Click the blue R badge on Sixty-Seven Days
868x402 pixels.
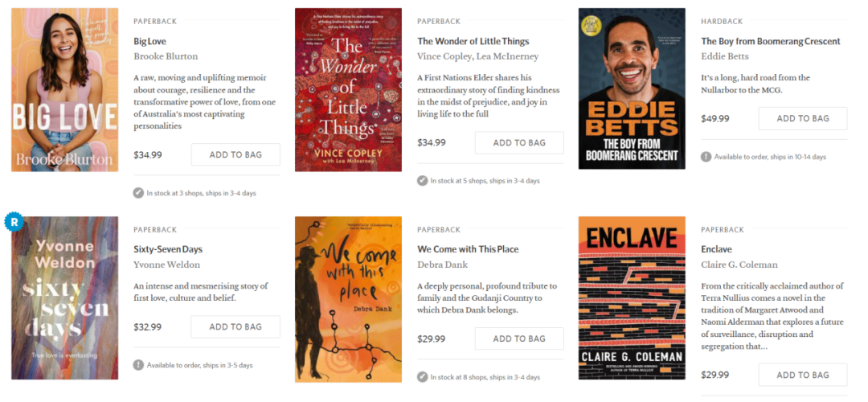coord(12,223)
